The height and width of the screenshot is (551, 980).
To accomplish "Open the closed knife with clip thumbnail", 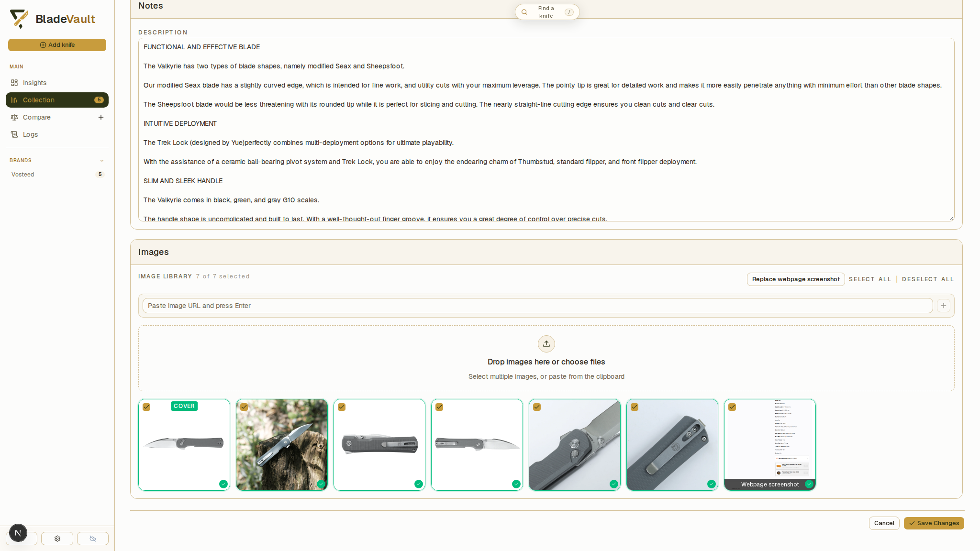I will coord(379,445).
